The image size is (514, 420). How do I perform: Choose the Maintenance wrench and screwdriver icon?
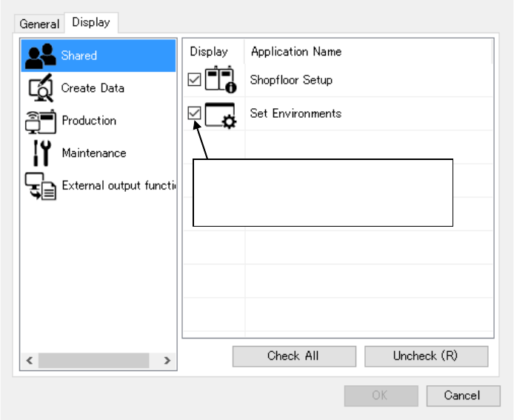click(x=42, y=153)
